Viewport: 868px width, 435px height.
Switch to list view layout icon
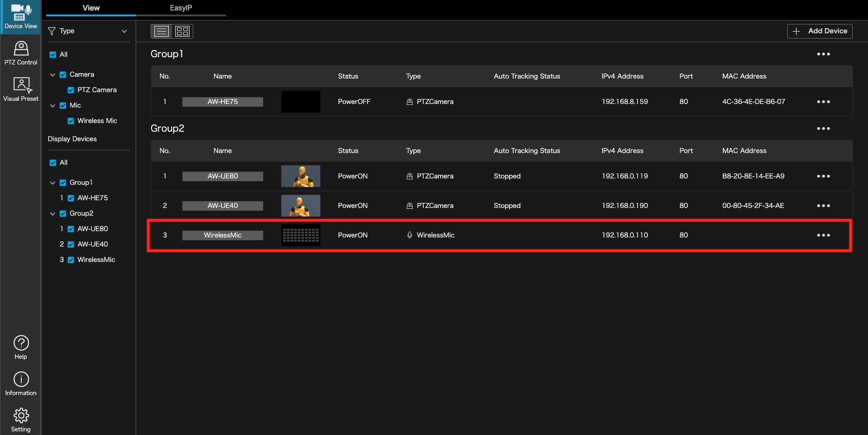click(x=161, y=31)
